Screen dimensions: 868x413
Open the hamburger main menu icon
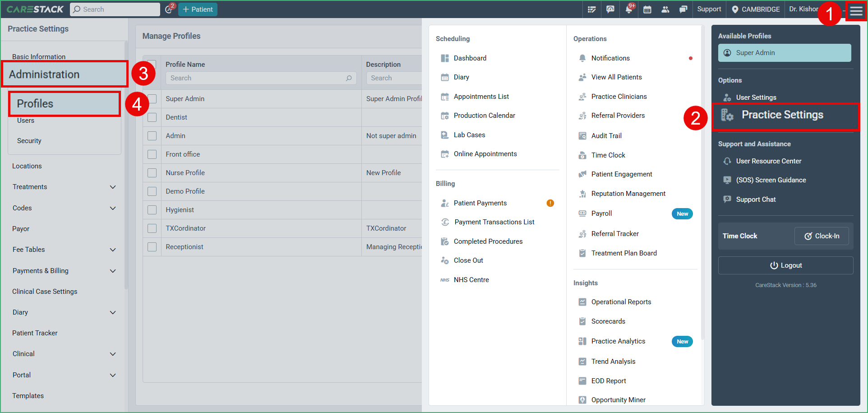(x=856, y=10)
